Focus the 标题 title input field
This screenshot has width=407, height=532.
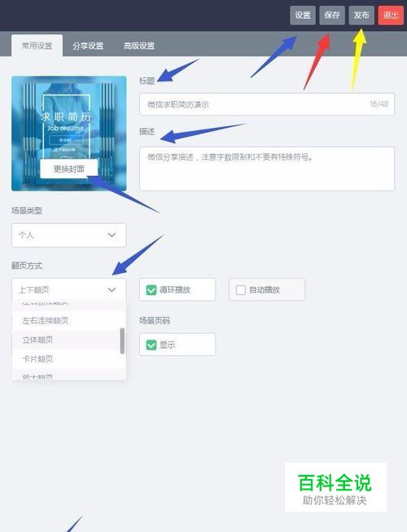coord(267,104)
